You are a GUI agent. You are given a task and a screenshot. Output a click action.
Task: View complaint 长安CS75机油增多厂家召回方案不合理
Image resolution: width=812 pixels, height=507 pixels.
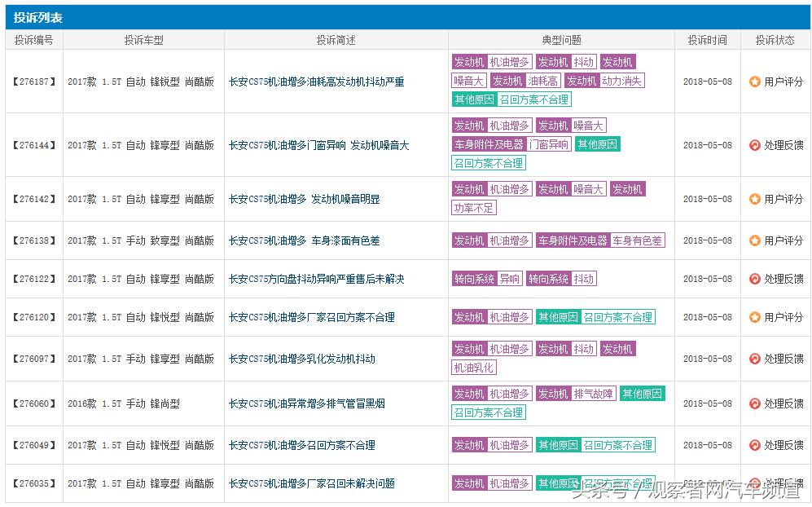tap(312, 317)
